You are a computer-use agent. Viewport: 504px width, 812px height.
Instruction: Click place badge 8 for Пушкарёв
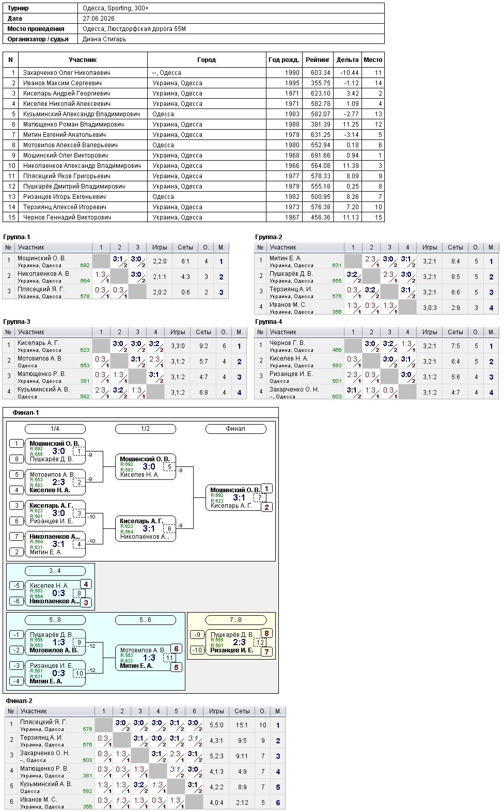(266, 633)
